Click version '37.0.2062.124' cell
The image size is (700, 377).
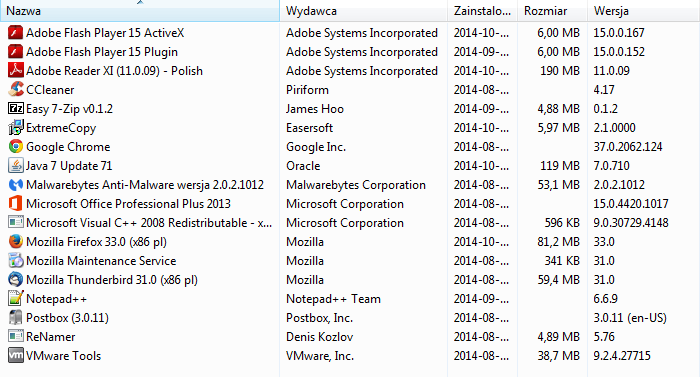tap(628, 147)
